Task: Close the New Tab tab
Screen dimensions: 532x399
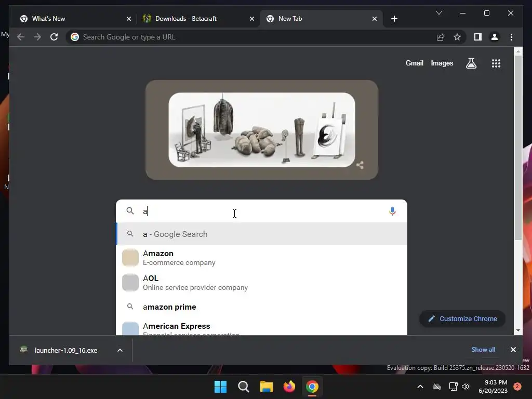Action: (x=375, y=19)
